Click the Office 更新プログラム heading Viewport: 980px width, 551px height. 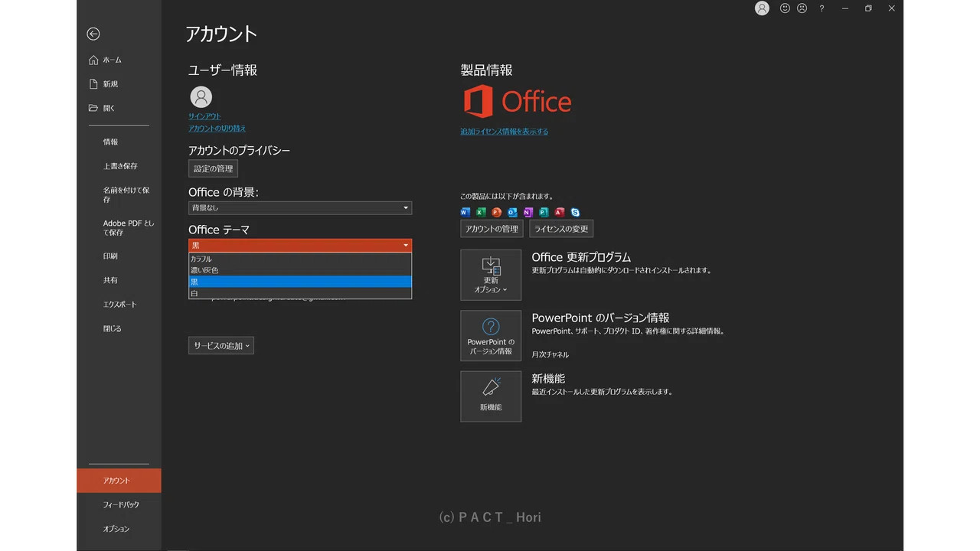tap(581, 257)
